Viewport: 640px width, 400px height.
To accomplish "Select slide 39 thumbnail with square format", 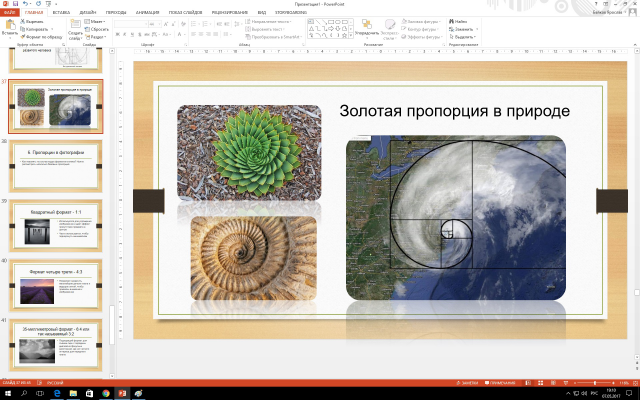I will (56, 226).
